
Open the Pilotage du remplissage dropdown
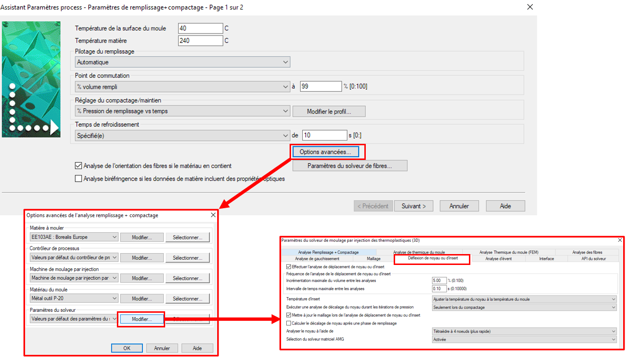(182, 62)
